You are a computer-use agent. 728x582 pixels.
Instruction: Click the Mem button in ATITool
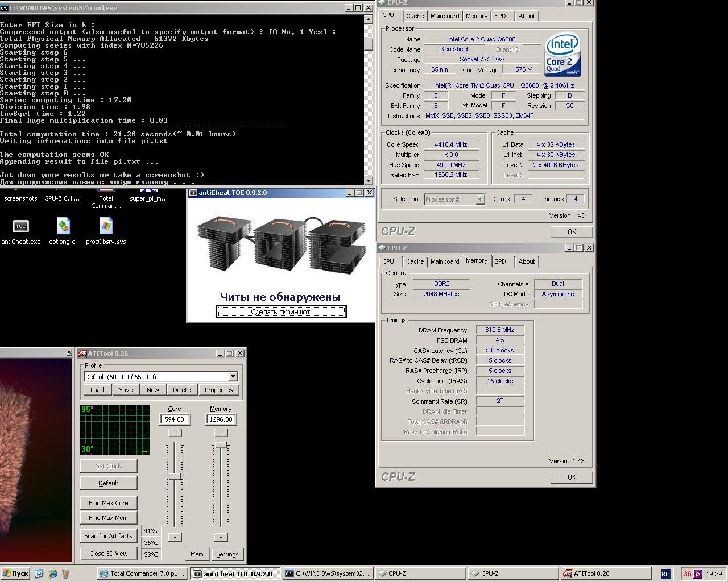click(197, 554)
